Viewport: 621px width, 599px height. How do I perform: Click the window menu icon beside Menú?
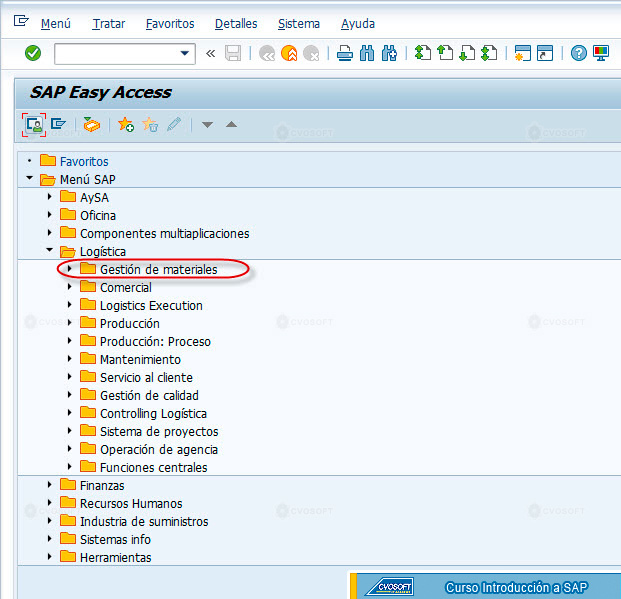(21, 20)
